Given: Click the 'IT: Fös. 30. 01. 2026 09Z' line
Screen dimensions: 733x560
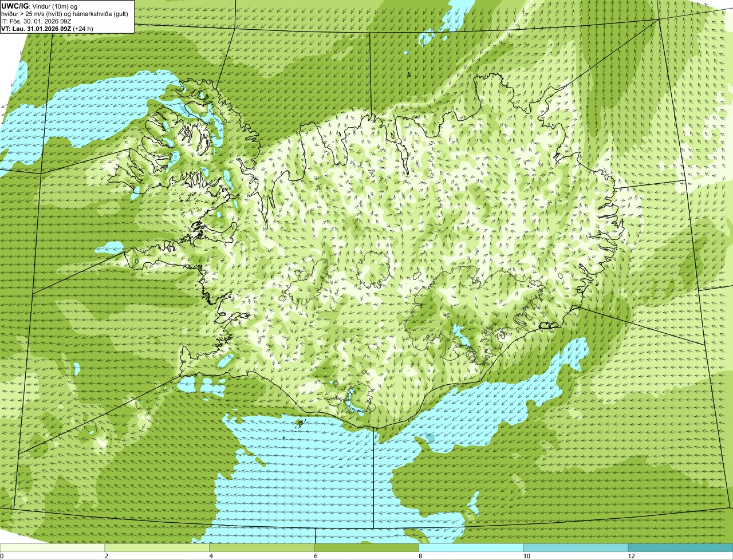Looking at the screenshot, I should [36, 21].
